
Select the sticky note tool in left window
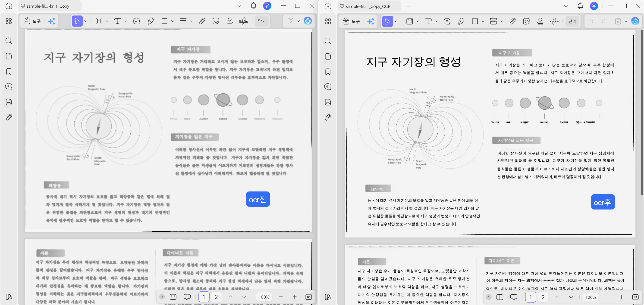click(136, 21)
